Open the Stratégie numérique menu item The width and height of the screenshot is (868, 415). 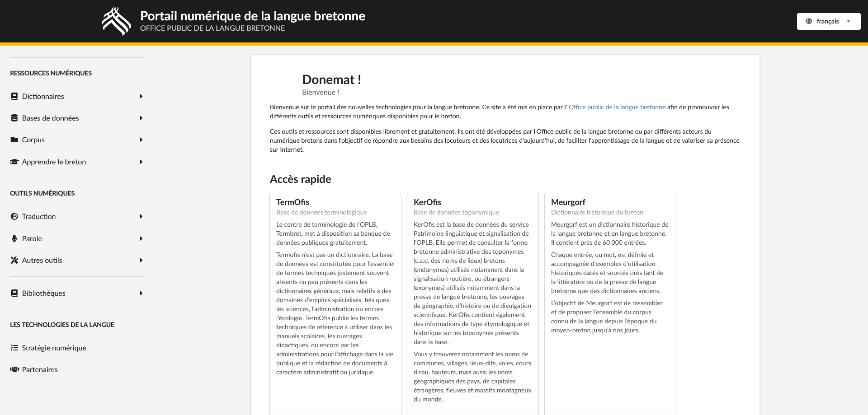pyautogui.click(x=54, y=348)
